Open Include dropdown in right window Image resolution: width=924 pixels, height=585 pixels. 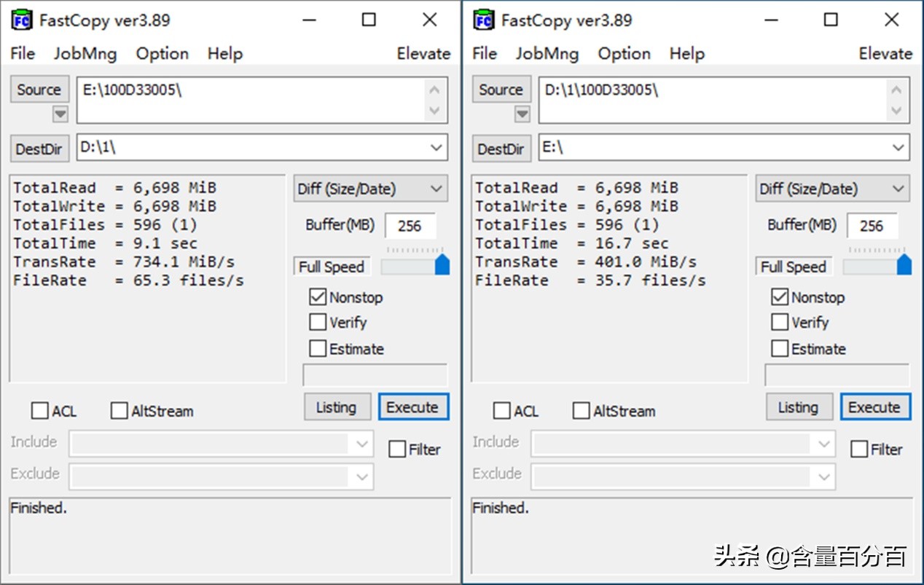pyautogui.click(x=824, y=444)
